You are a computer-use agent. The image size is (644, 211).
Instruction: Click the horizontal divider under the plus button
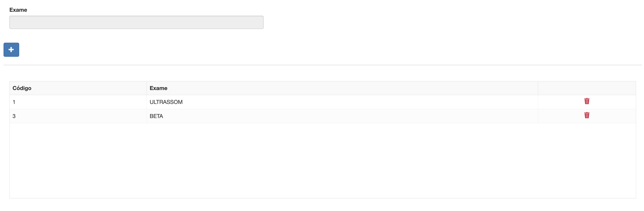pyautogui.click(x=323, y=65)
